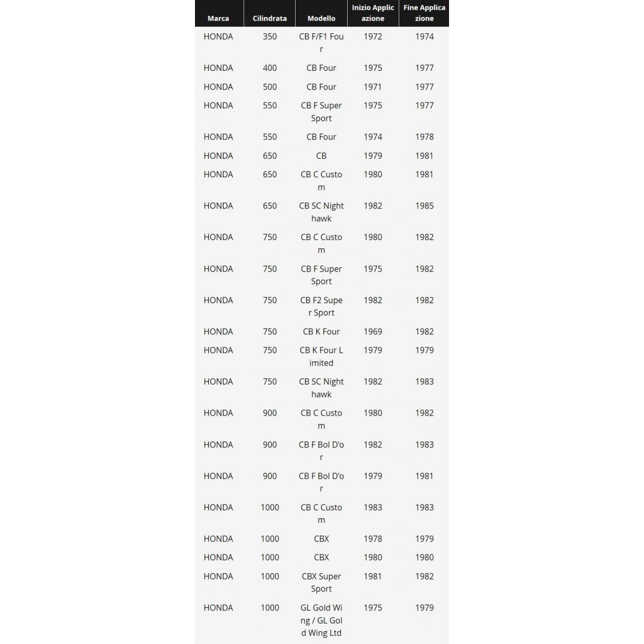Select the CB F/F1 Four model cell

coord(321,43)
